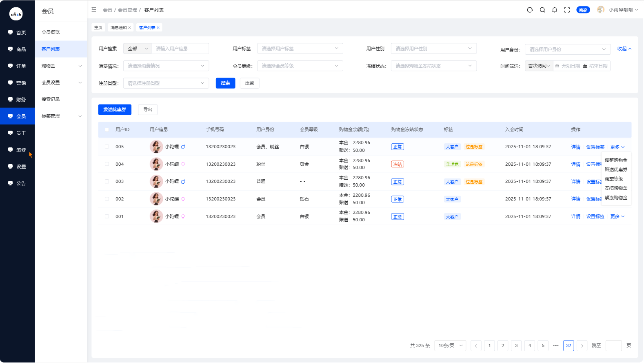644x363 pixels.
Task: Expand the 购物金 submenu in sidebar
Action: tap(61, 66)
